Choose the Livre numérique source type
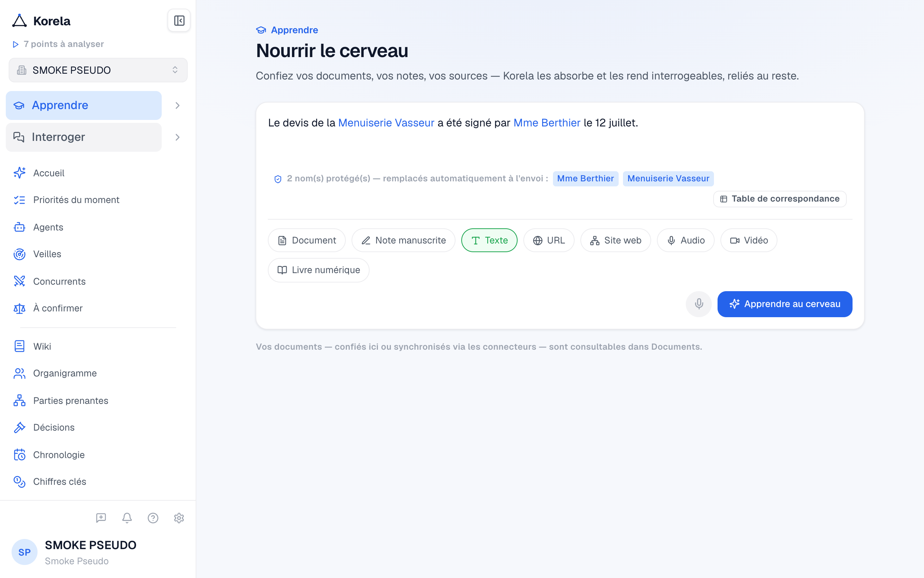Viewport: 924px width, 578px height. tap(319, 270)
